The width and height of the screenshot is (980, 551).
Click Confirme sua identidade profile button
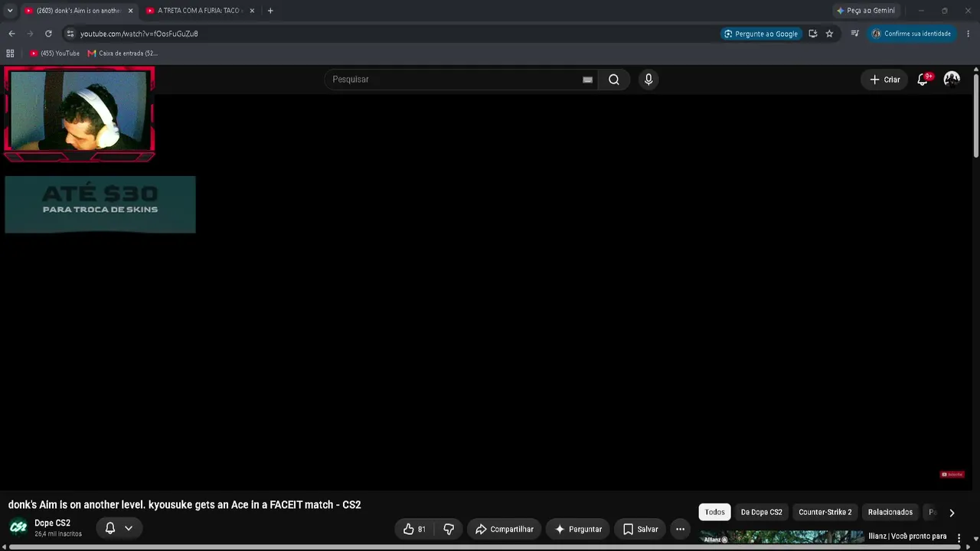911,34
